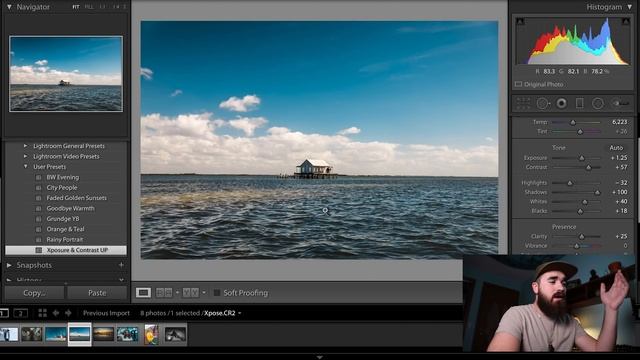Click the Navigator preview image

coord(66,73)
